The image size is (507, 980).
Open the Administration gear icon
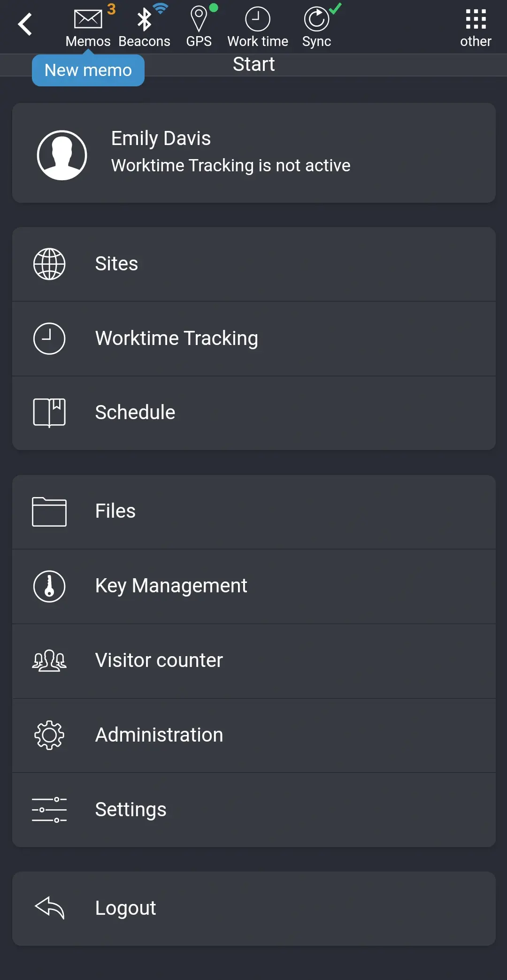click(x=49, y=735)
